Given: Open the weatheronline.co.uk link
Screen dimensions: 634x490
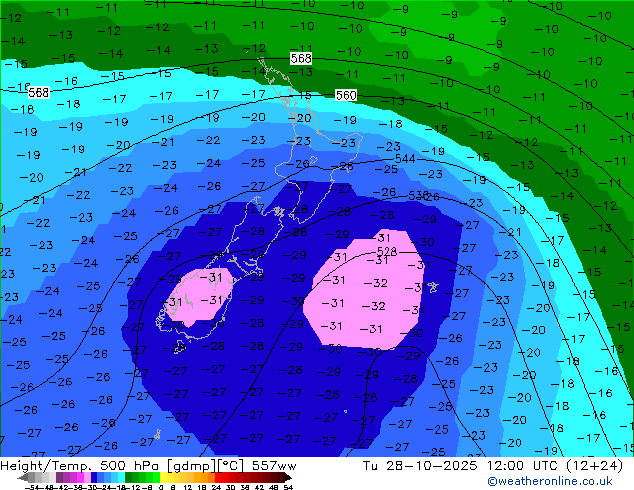Looking at the screenshot, I should point(550,481).
